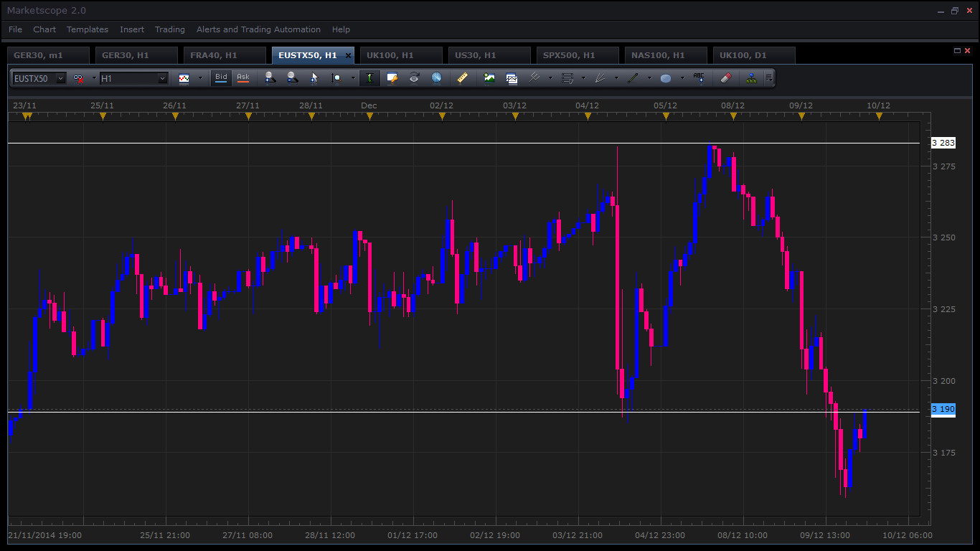
Task: Choose the ellipse shape drawing tool
Action: (x=666, y=77)
